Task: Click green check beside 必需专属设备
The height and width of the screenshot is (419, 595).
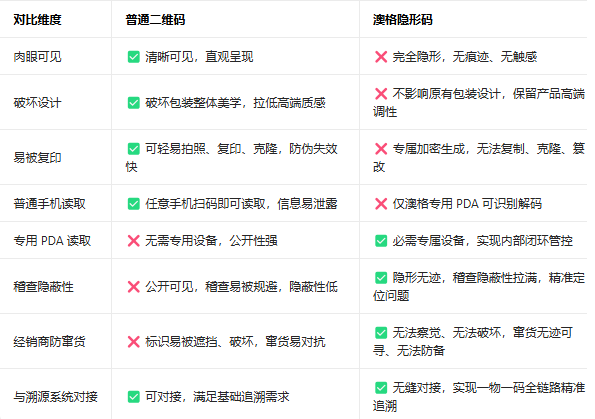Action: click(x=381, y=241)
